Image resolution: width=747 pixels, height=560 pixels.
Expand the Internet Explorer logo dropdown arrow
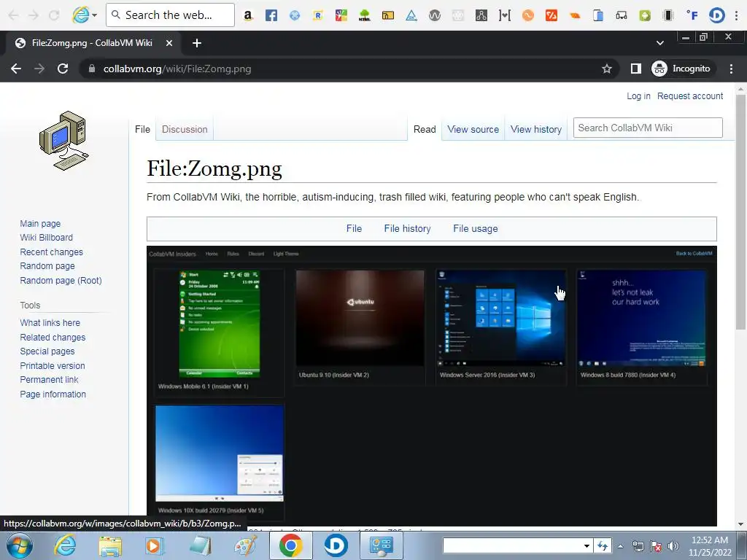click(x=94, y=15)
